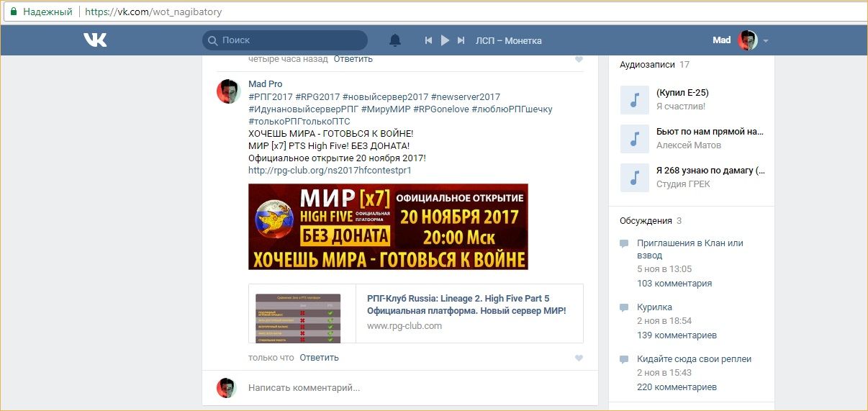Click the search magnifier icon

point(212,41)
